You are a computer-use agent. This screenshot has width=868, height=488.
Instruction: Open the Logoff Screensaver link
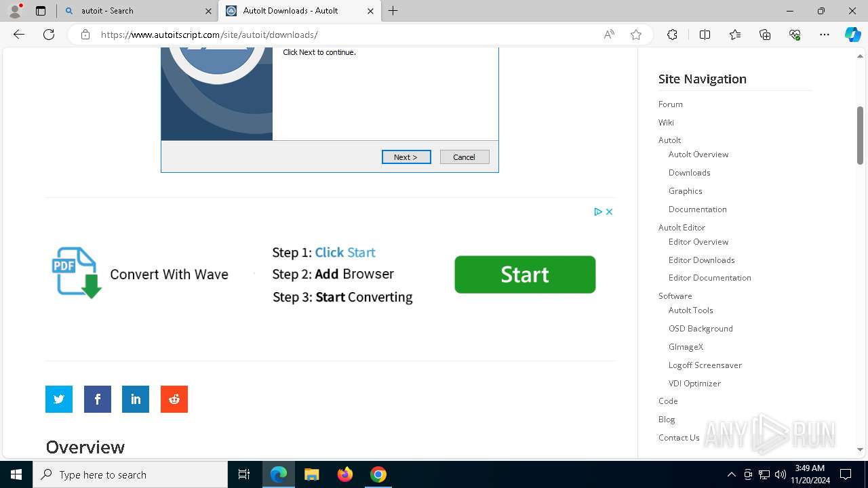point(705,365)
